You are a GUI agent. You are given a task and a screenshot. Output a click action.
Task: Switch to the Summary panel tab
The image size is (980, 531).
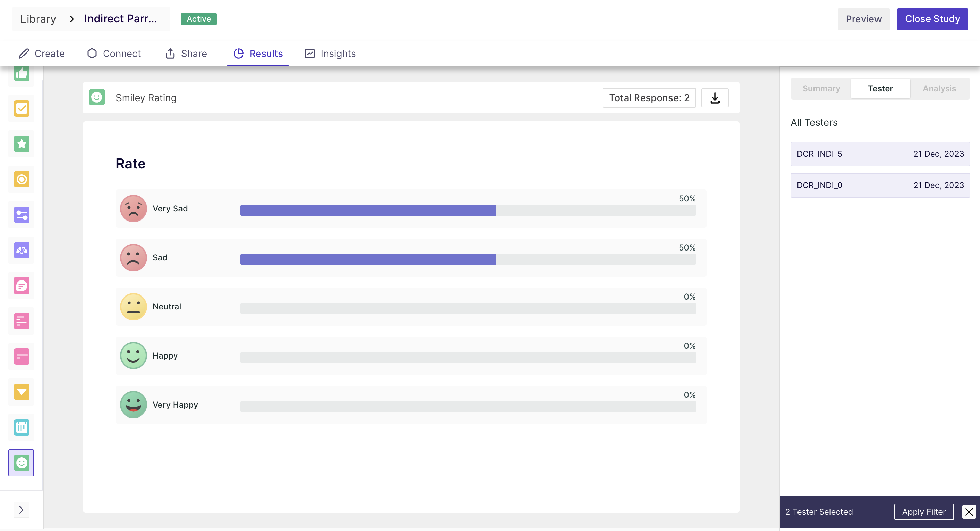click(821, 88)
